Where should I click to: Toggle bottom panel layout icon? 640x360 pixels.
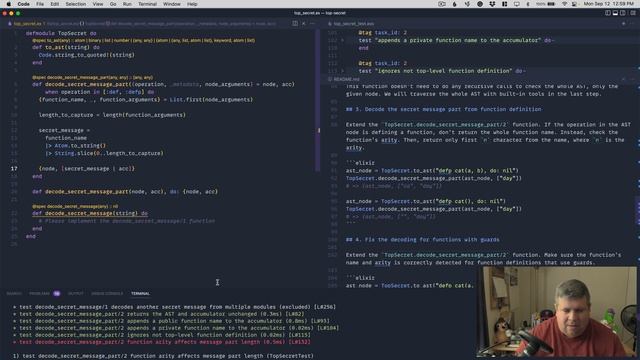pos(615,13)
